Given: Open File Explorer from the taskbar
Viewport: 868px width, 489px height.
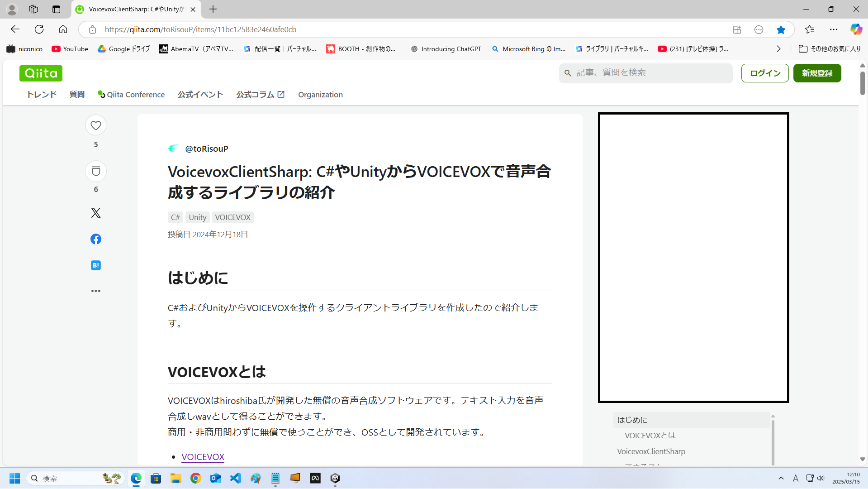Looking at the screenshot, I should [176, 478].
